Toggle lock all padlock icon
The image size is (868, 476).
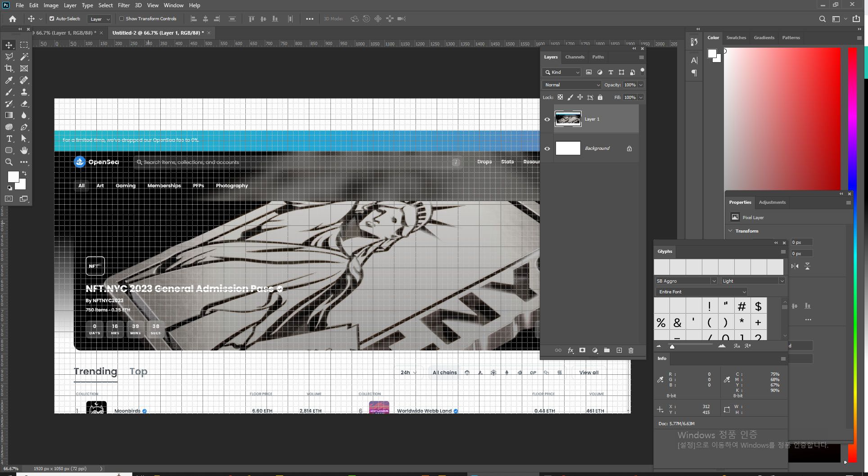[x=600, y=97]
